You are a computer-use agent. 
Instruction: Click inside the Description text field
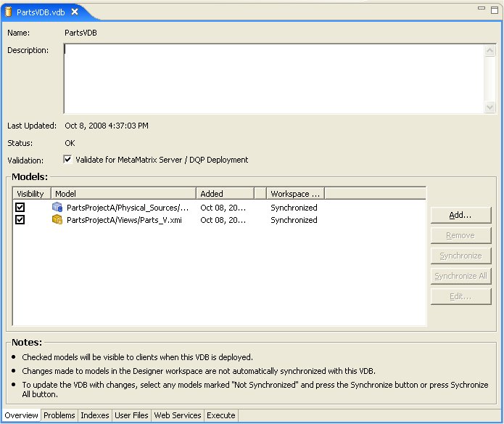point(273,78)
